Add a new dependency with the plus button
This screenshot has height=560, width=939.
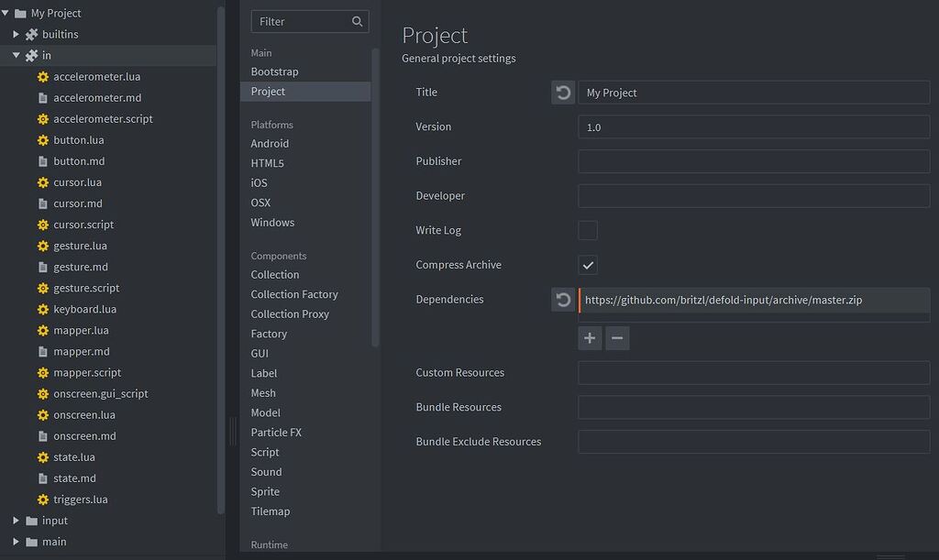click(x=590, y=337)
